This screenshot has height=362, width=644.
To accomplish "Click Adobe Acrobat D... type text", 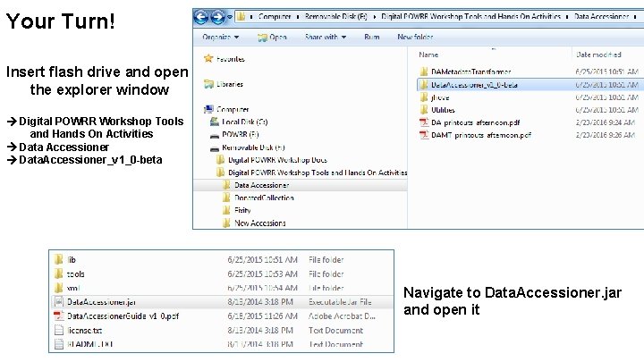I will click(342, 316).
